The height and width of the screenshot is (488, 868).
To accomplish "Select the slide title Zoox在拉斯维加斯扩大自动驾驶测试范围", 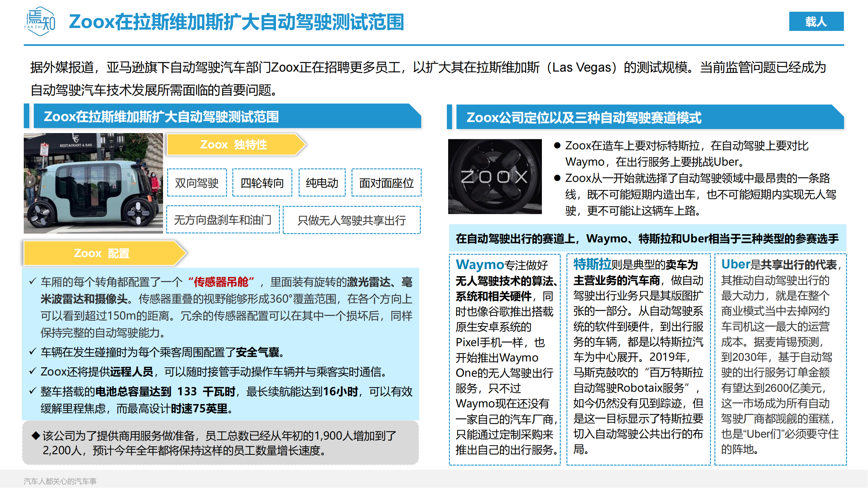I will pos(236,22).
